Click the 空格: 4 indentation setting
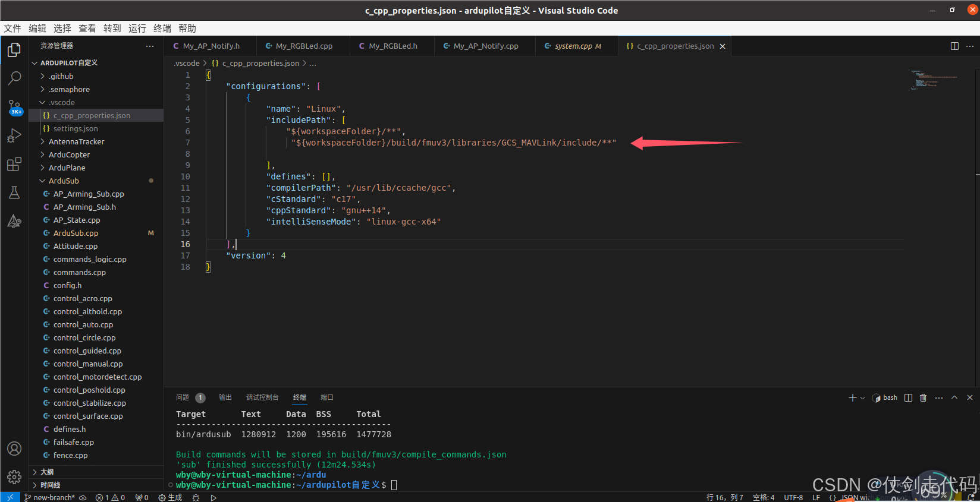Screen dimensions: 980x502 click(764, 497)
